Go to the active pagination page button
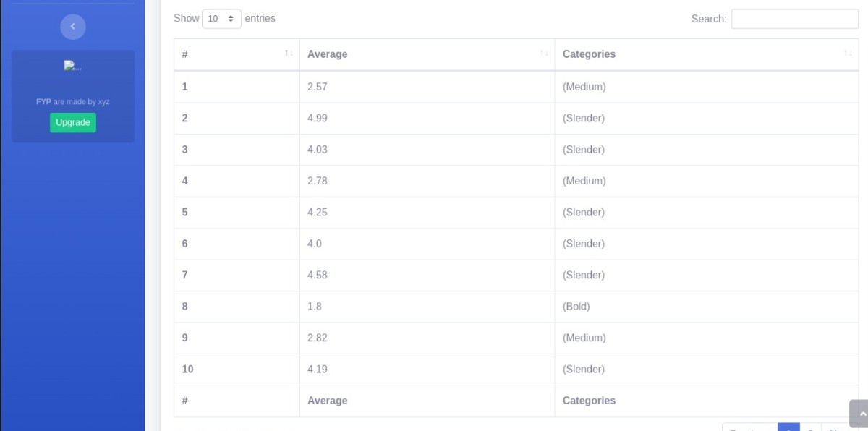This screenshot has width=868, height=431. point(788,427)
